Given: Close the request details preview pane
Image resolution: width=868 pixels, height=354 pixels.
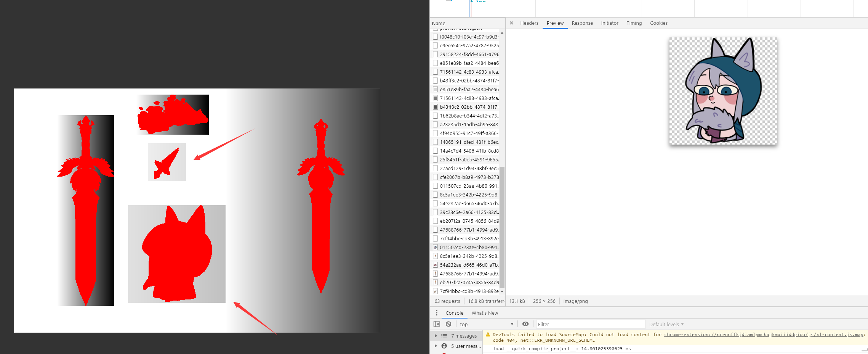Looking at the screenshot, I should pos(511,23).
